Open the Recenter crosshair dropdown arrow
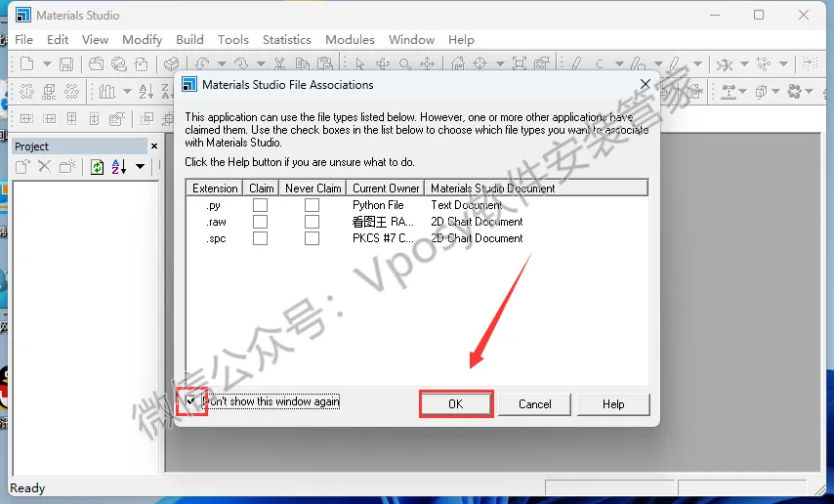Image resolution: width=834 pixels, height=504 pixels. [500, 64]
